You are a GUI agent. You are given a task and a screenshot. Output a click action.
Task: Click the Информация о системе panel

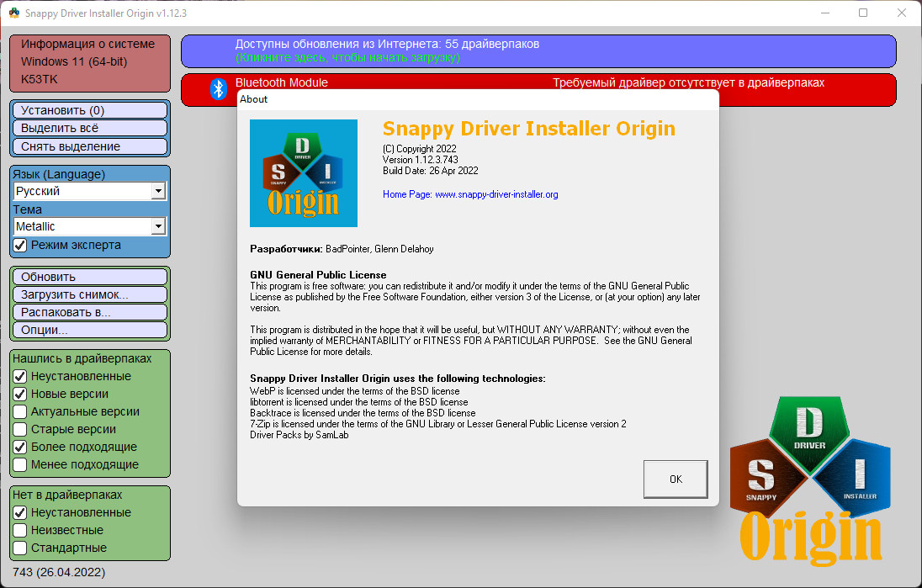click(x=90, y=63)
